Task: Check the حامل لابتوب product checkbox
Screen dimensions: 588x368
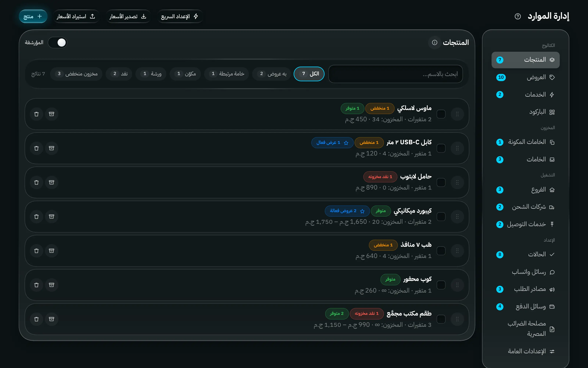Action: pyautogui.click(x=441, y=182)
